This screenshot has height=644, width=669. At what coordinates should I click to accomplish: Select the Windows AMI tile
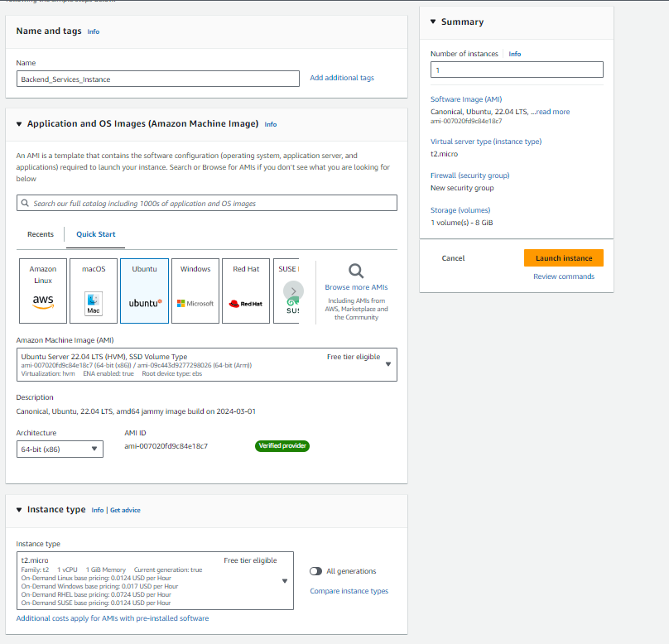tap(195, 291)
